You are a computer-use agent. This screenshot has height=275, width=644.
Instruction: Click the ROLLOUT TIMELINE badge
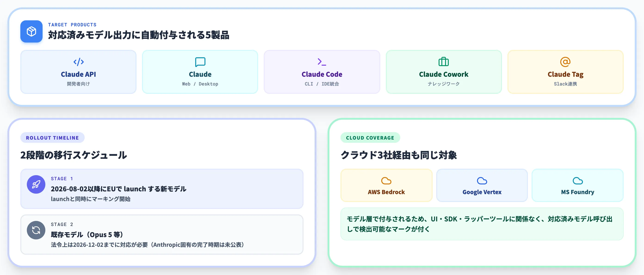click(53, 138)
